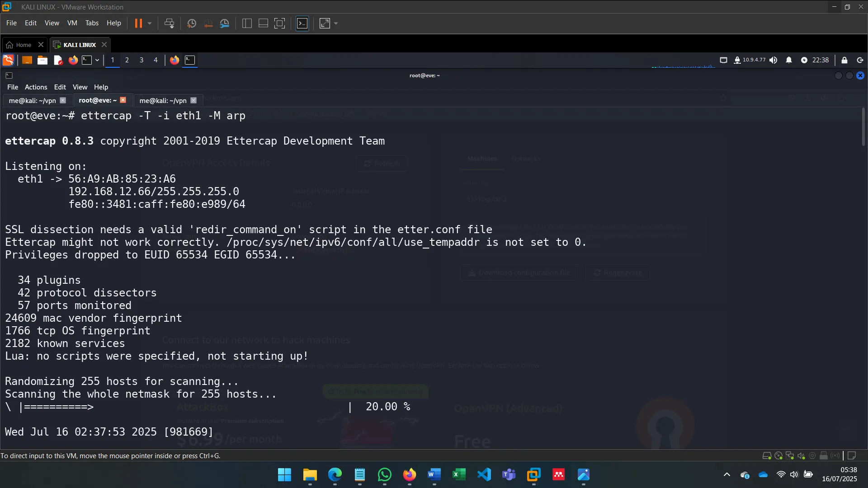
Task: Pause the virtual machine with the orange button
Action: coord(138,23)
